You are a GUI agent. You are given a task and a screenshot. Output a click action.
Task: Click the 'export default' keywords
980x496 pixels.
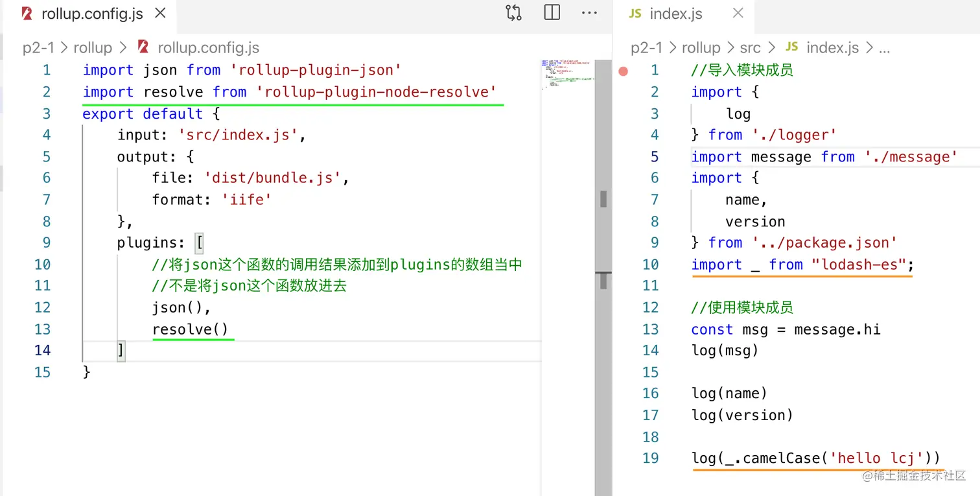[143, 114]
